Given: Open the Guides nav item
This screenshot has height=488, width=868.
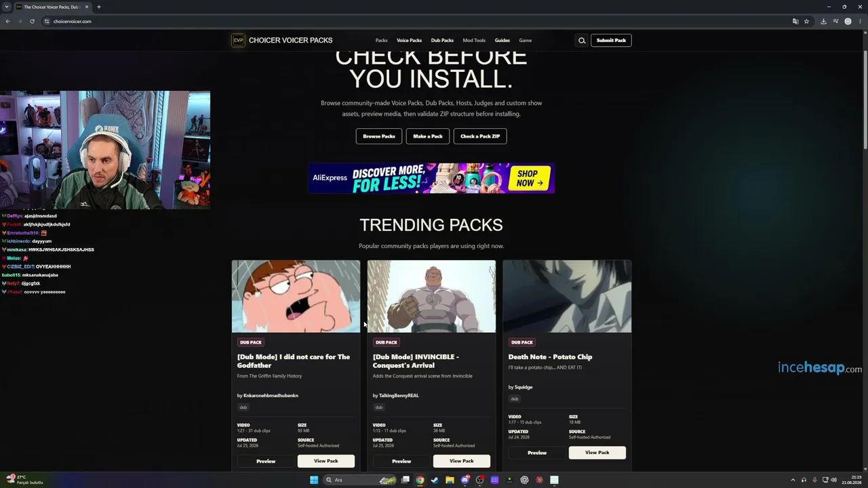Looking at the screenshot, I should pos(502,41).
